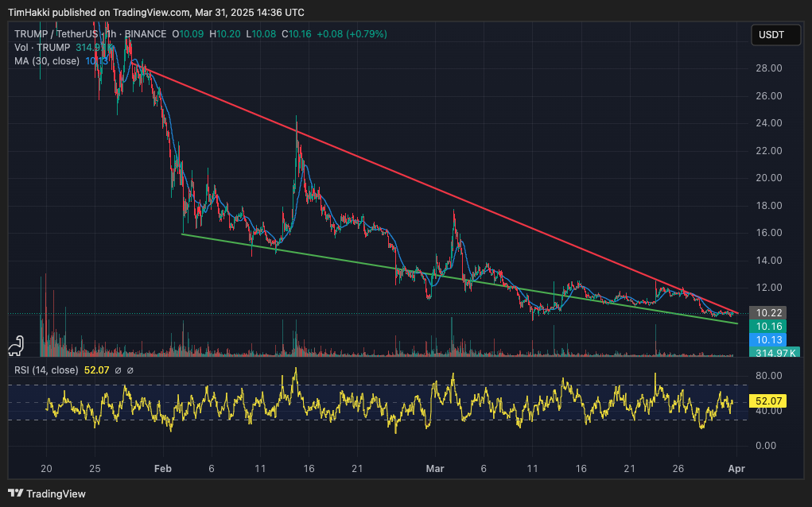Click the 40.00 RSI axis label

click(769, 411)
